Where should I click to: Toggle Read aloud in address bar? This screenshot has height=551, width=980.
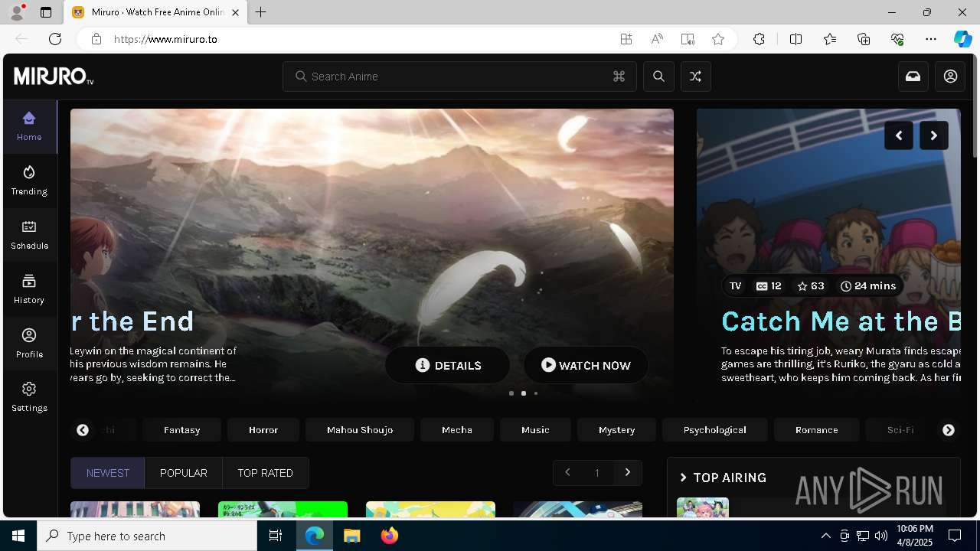click(x=657, y=39)
